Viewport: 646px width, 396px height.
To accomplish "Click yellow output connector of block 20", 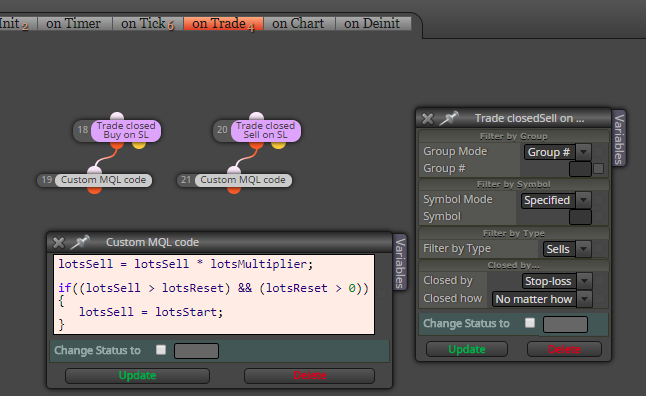I will pyautogui.click(x=279, y=145).
